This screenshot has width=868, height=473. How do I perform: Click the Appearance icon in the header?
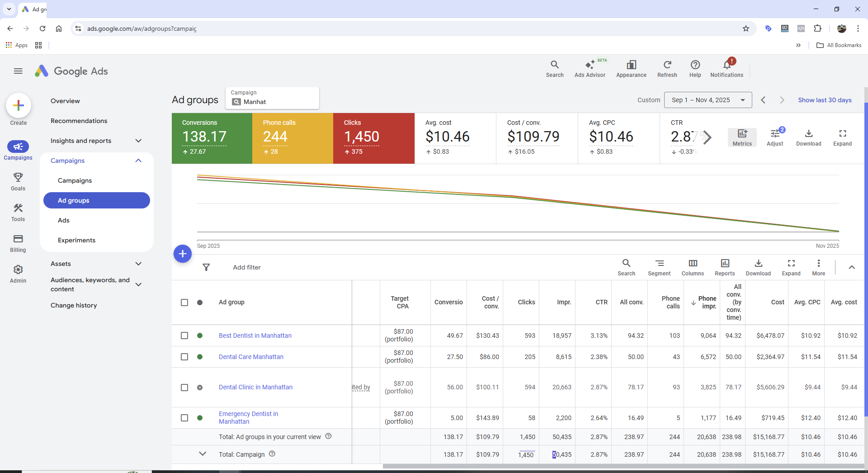click(x=631, y=68)
